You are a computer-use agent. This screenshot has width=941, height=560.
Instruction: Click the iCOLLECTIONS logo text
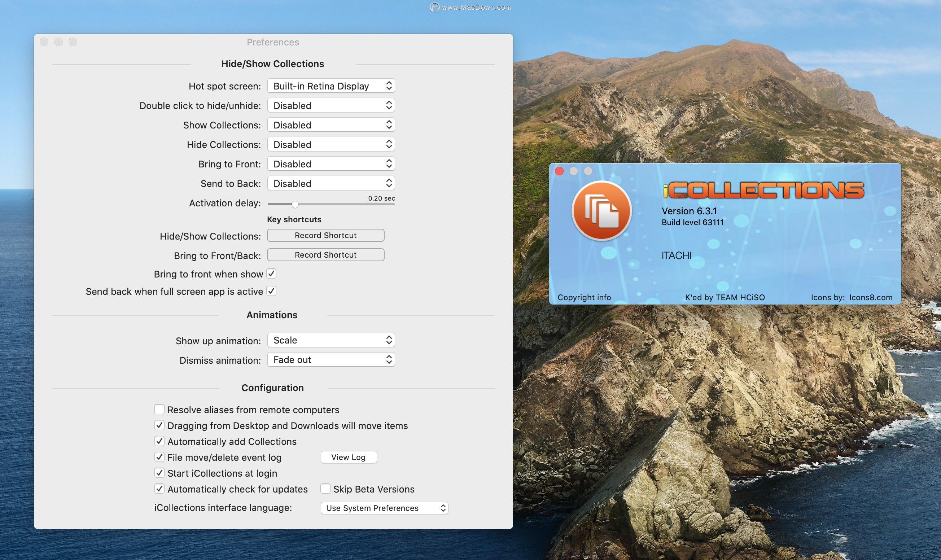764,190
